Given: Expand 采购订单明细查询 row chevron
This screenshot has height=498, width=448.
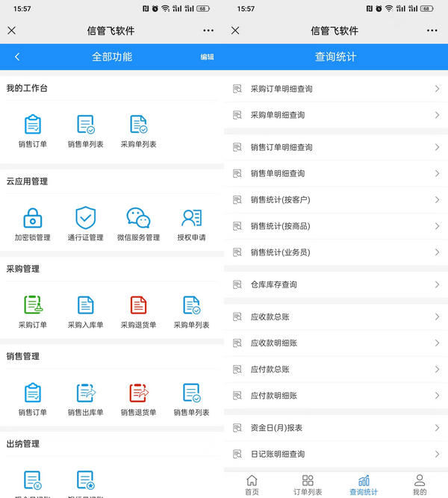Looking at the screenshot, I should [437, 89].
